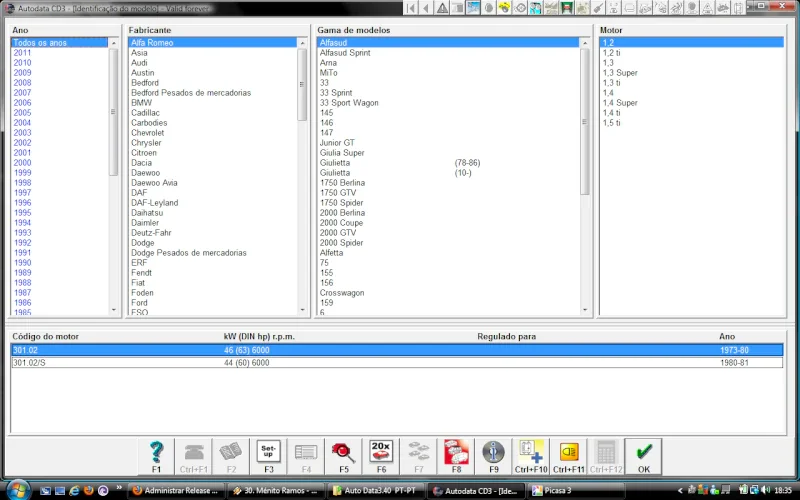
Task: Click the down arrow of Fabricante list scrollbar
Action: click(302, 310)
